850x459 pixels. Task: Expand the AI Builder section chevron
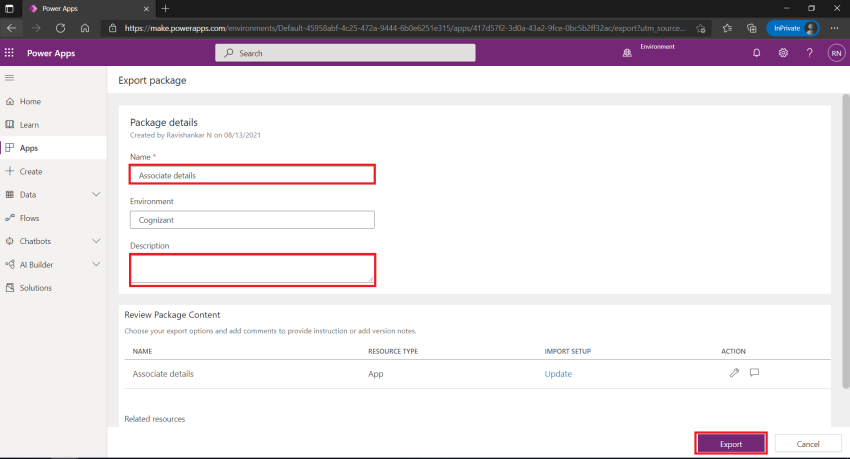tap(96, 264)
